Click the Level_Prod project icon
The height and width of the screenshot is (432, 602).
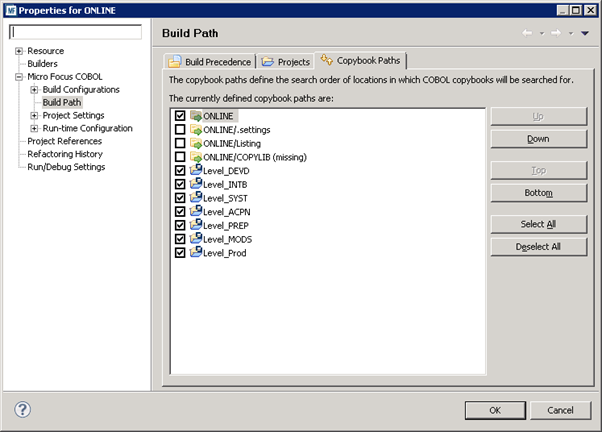pyautogui.click(x=196, y=253)
